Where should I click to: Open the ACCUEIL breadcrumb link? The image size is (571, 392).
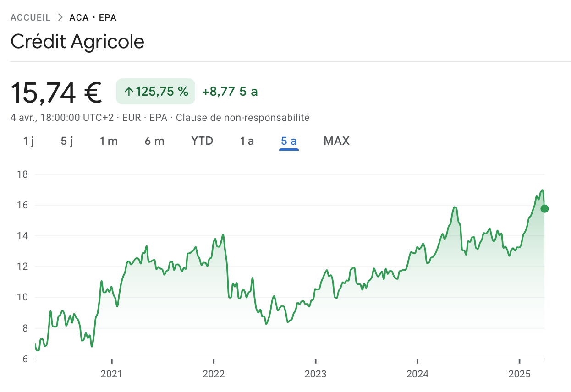tap(31, 18)
